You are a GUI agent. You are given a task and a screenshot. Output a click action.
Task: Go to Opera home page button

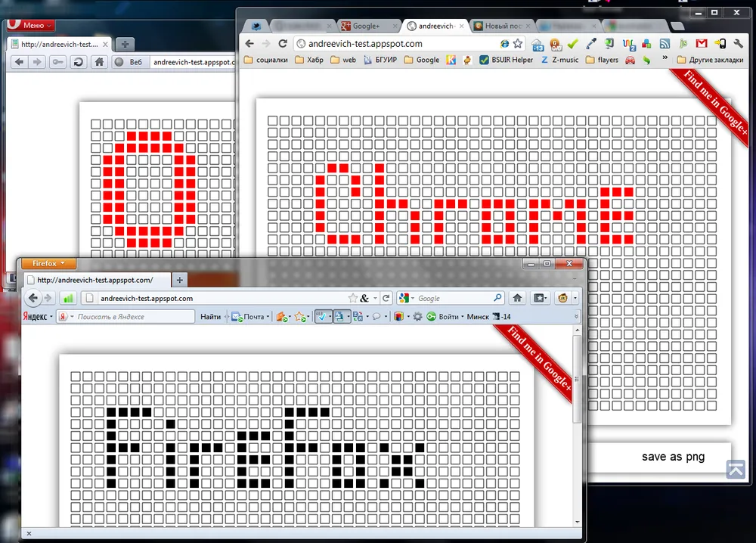click(x=99, y=62)
